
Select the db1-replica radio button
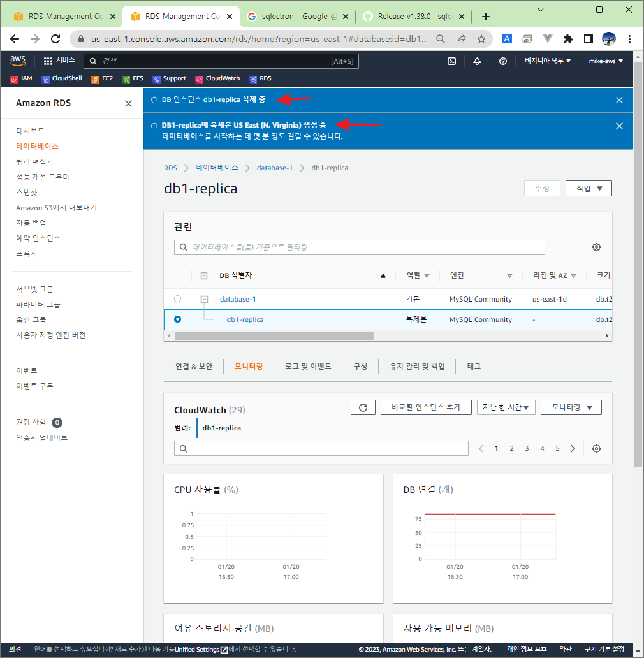coord(177,319)
